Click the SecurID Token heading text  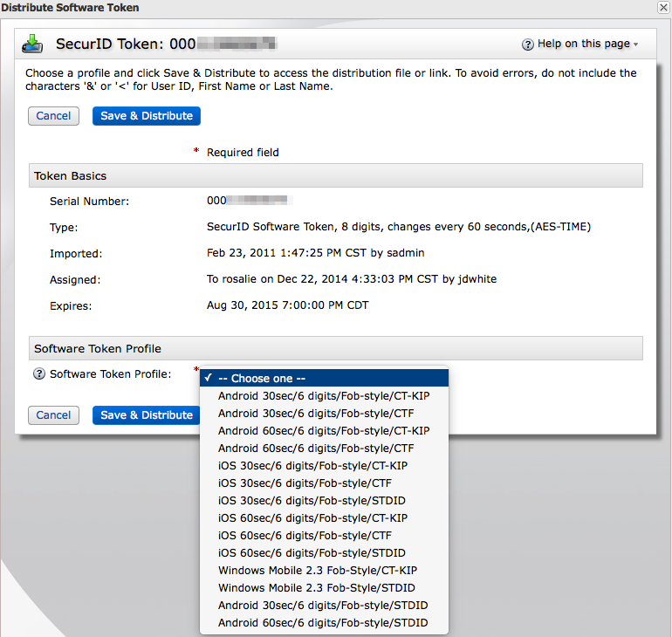[167, 44]
